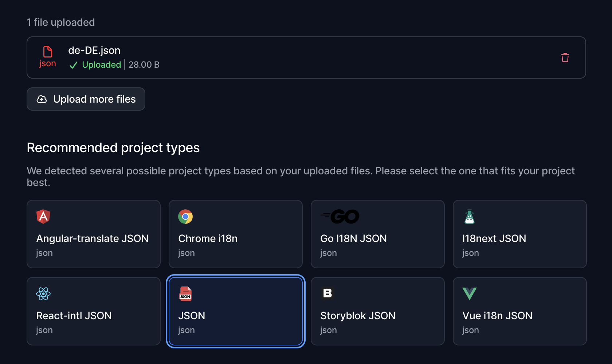This screenshot has height=364, width=612.
Task: Click the de-DE.json file name
Action: (94, 50)
